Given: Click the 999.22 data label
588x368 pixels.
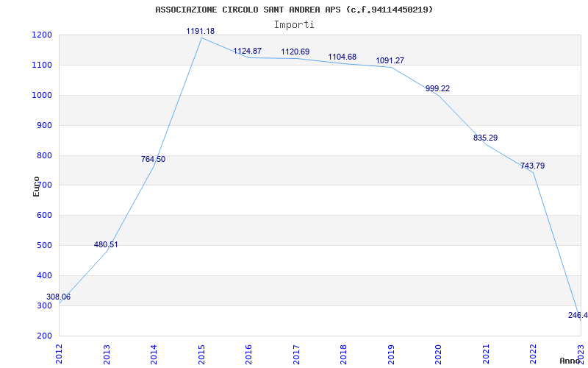Looking at the screenshot, I should [x=437, y=89].
